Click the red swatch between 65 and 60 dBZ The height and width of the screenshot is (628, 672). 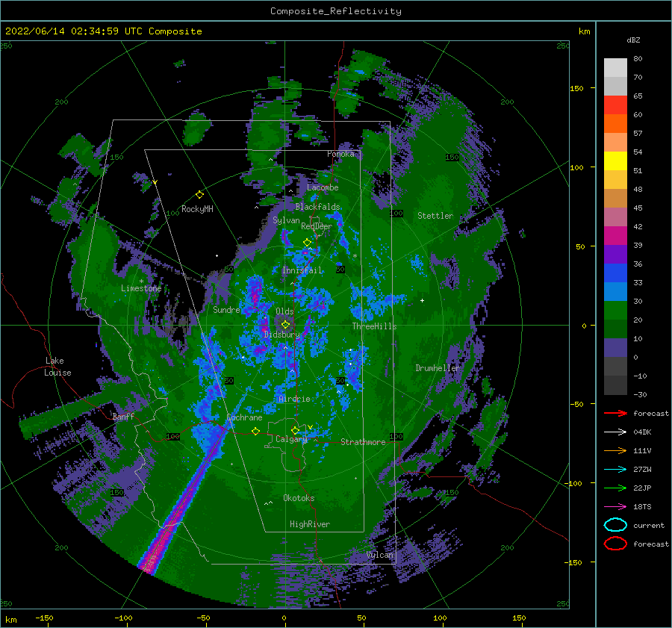615,105
